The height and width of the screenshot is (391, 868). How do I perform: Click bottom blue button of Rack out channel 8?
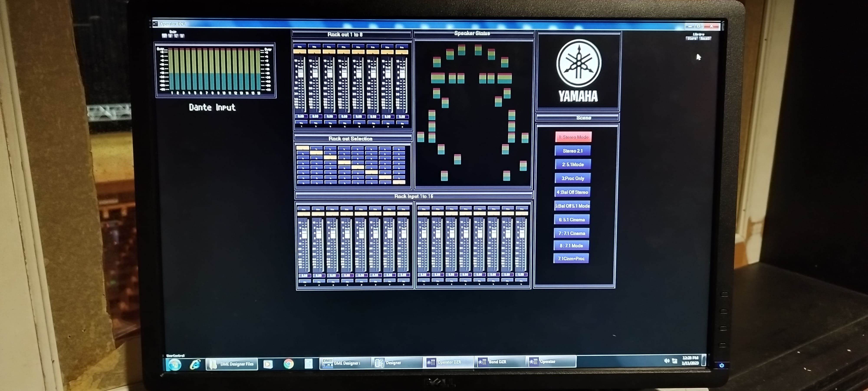pyautogui.click(x=402, y=122)
